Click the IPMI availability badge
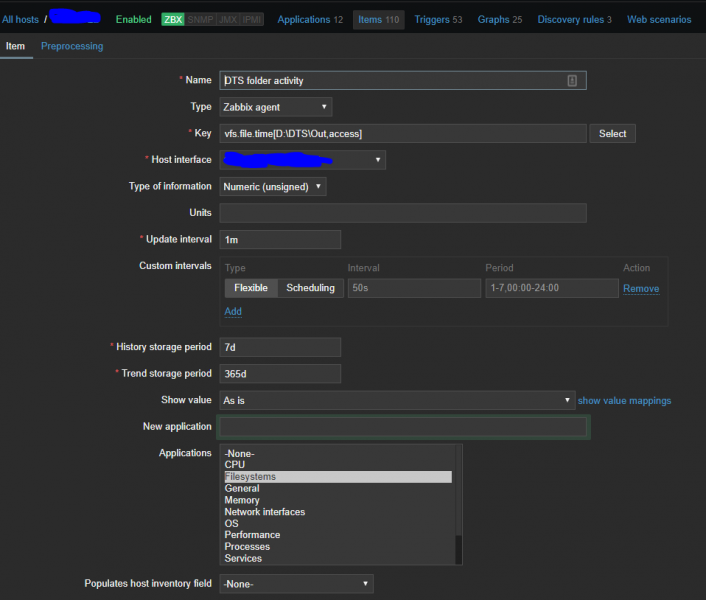The width and height of the screenshot is (706, 600). click(x=251, y=19)
